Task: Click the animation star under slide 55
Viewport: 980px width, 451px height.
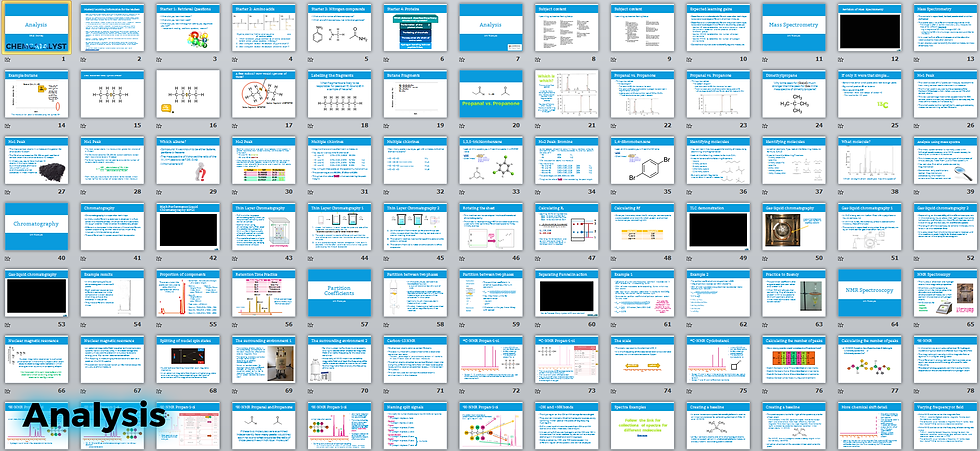Action: coord(159,324)
